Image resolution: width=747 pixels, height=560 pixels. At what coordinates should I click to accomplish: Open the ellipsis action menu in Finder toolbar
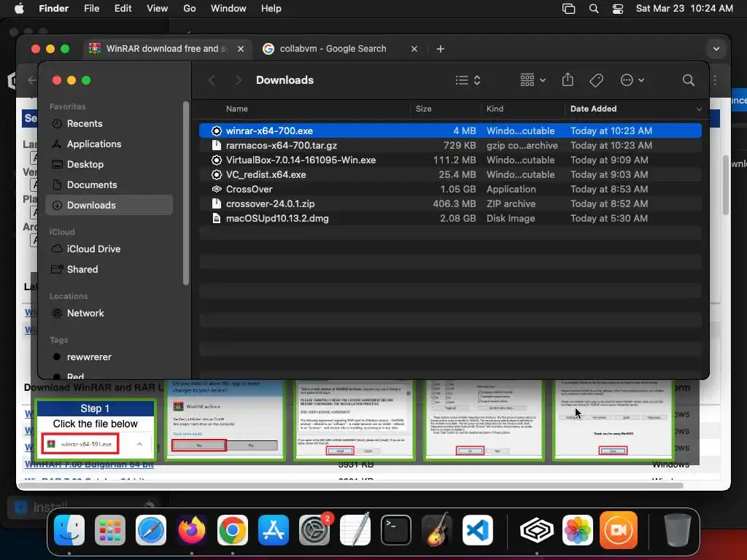point(632,80)
